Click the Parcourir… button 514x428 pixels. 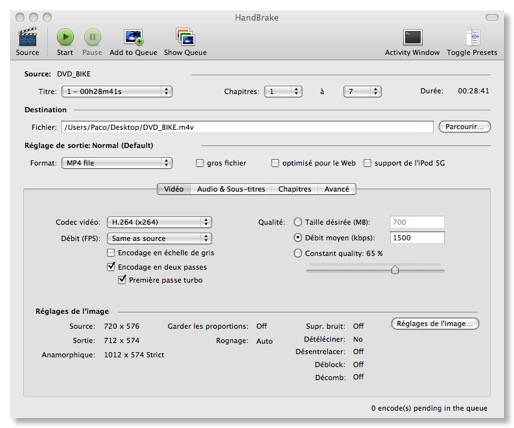tap(465, 127)
